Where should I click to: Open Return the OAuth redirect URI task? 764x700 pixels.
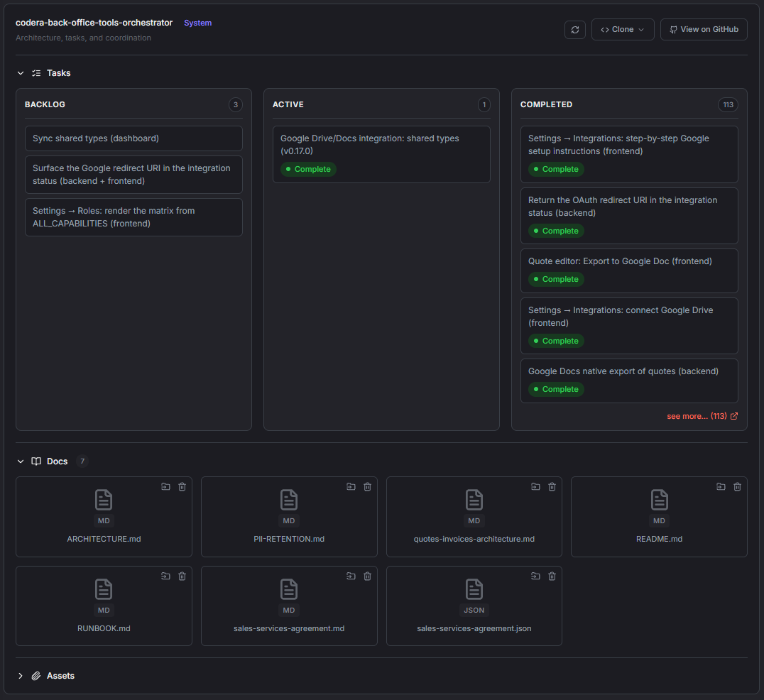coord(629,216)
